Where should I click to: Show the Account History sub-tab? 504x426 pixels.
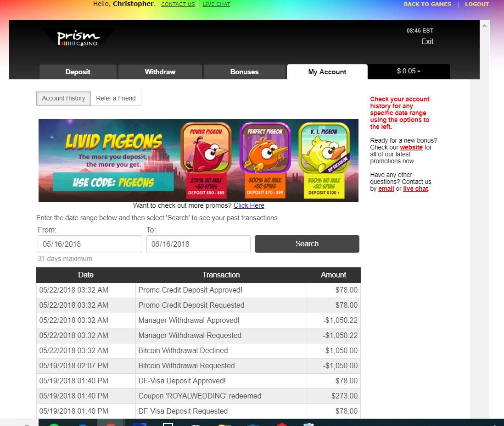click(x=64, y=98)
